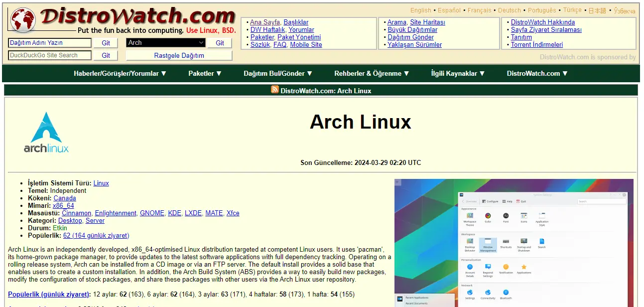Expand the Dağıtım Bul/Gönder menu

pyautogui.click(x=278, y=73)
